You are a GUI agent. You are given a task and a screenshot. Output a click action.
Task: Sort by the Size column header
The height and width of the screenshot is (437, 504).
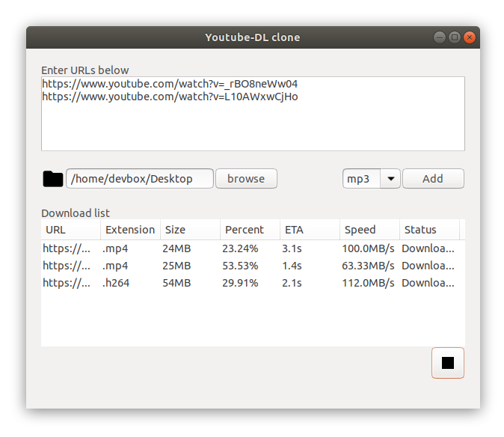coord(190,230)
